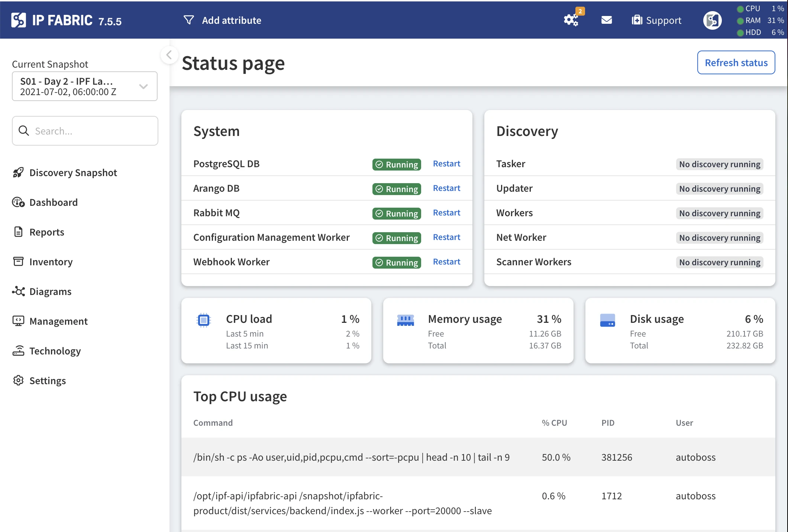Collapse the sidebar using chevron arrow
This screenshot has width=788, height=532.
169,55
